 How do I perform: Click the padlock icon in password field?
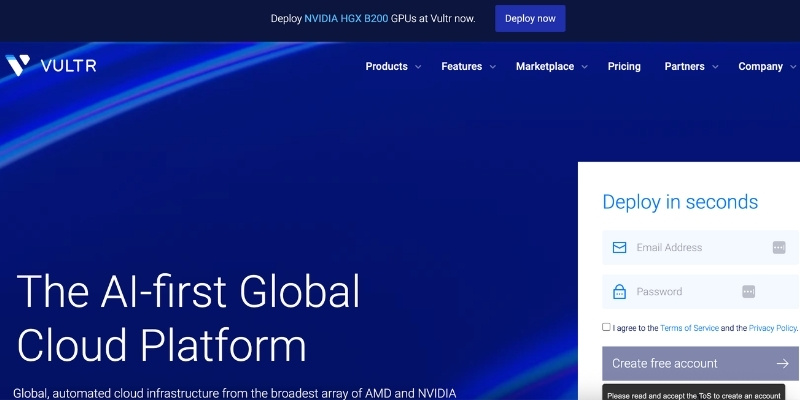point(619,292)
